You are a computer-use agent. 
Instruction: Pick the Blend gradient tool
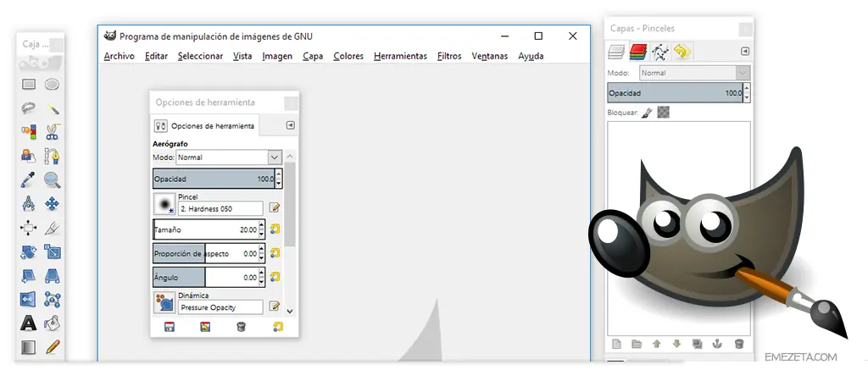(28, 347)
